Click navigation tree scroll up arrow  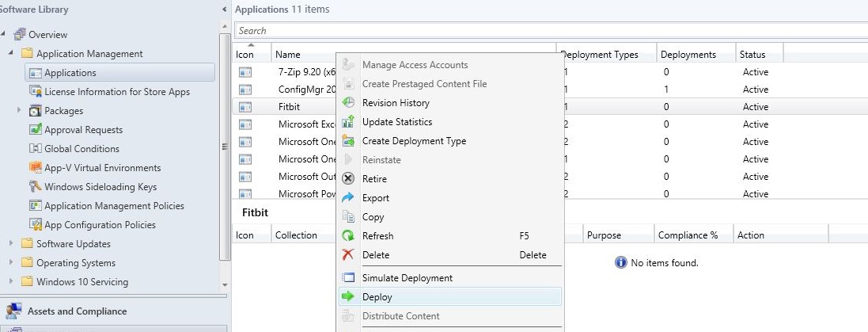click(x=225, y=26)
